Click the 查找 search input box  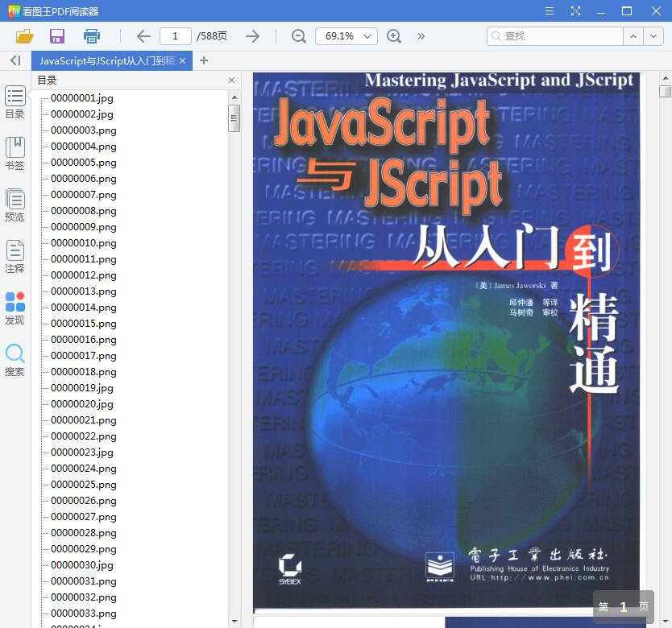(x=555, y=36)
